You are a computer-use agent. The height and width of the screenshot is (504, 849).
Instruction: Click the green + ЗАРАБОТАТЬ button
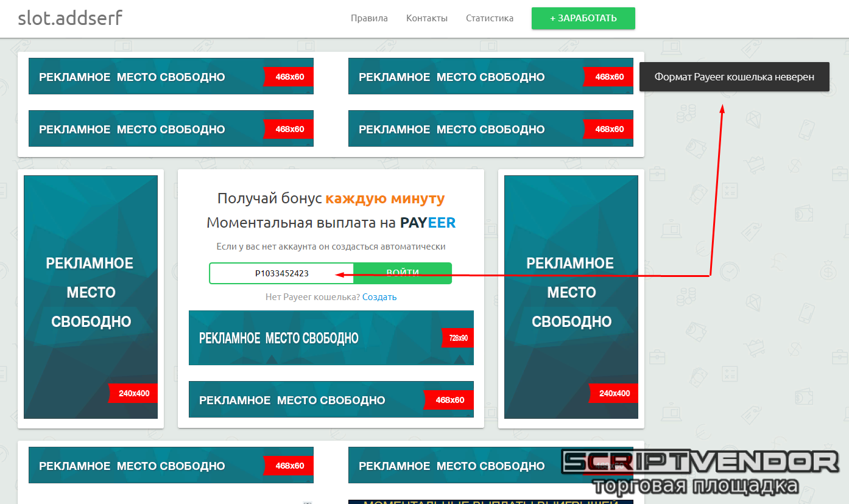point(583,18)
